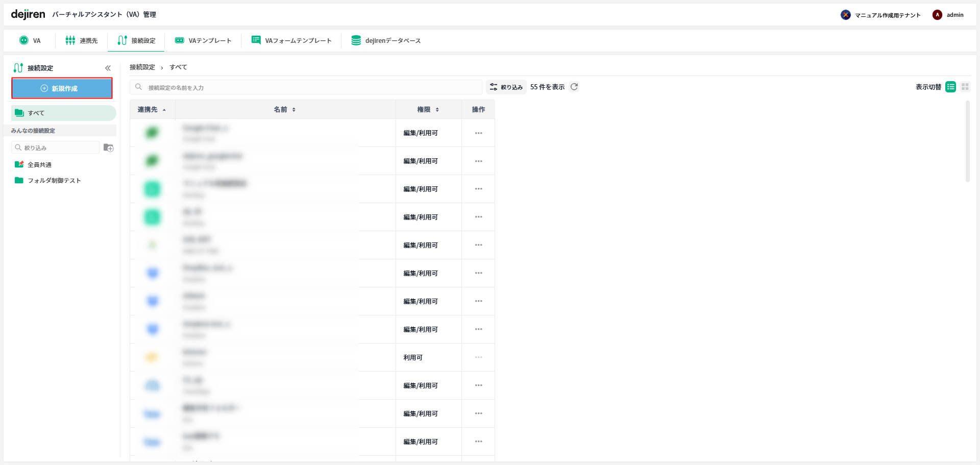Open the dejirenデータベース tab
The width and height of the screenshot is (980, 465).
386,40
